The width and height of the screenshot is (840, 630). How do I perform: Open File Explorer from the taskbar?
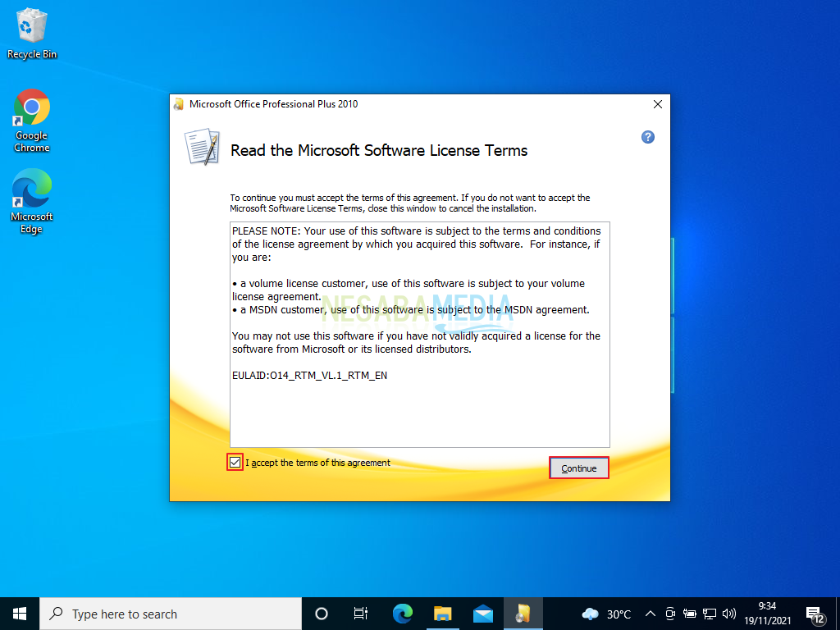pyautogui.click(x=442, y=613)
